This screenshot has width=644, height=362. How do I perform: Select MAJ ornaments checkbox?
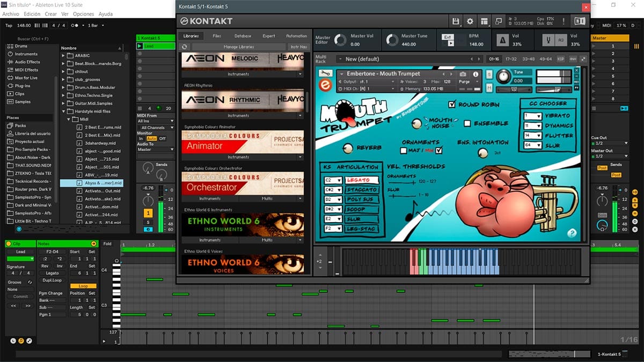[x=404, y=151]
